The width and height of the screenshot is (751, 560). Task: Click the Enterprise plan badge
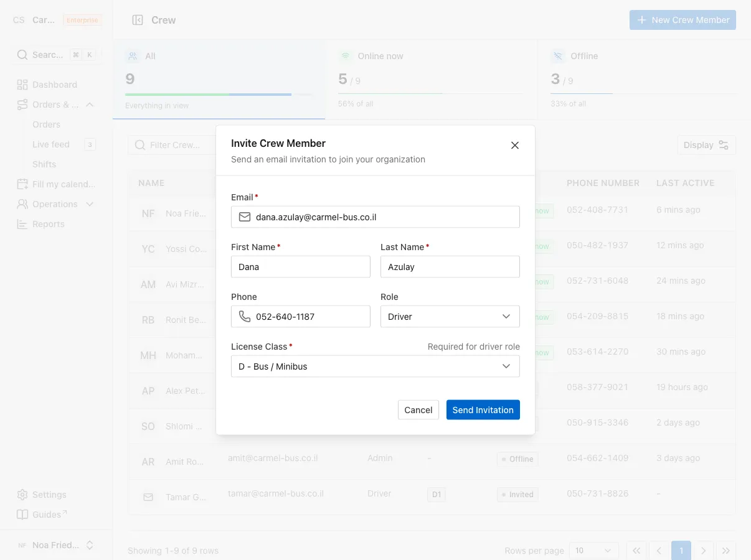(x=83, y=20)
